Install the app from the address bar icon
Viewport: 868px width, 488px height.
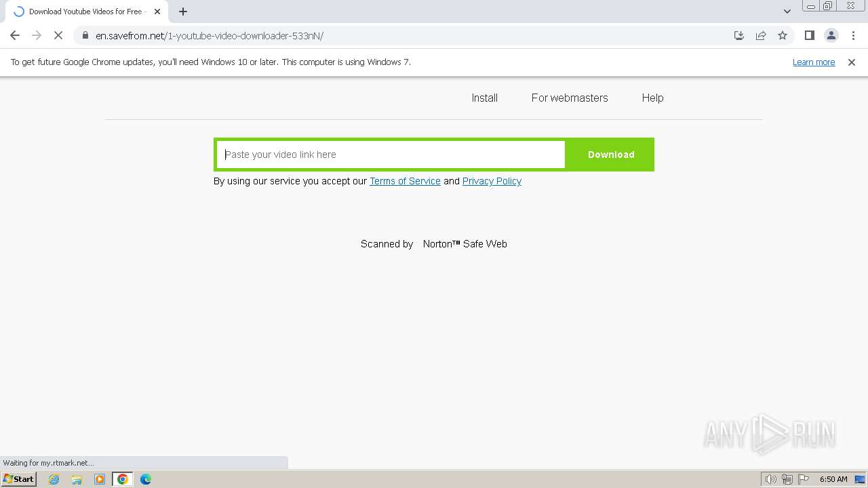(x=739, y=35)
